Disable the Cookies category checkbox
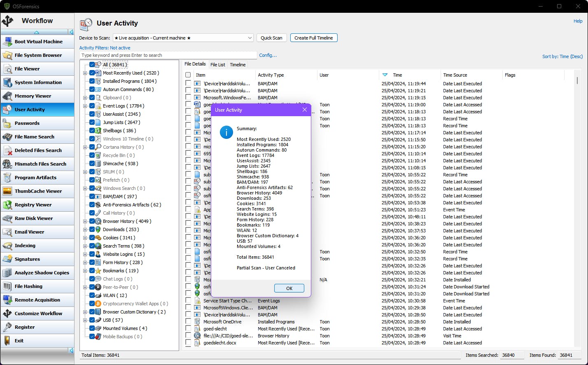Viewport: 588px width, 365px height. 91,238
